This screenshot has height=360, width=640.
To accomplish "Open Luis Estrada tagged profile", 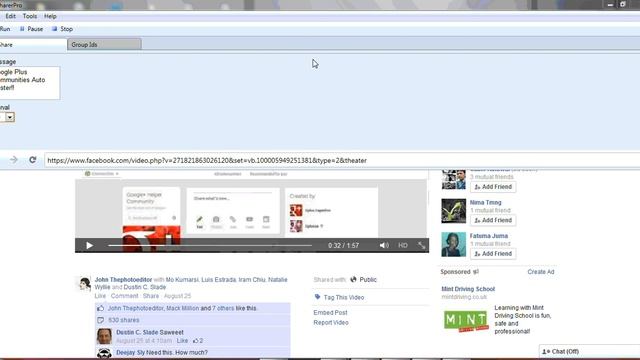I will [x=218, y=280].
